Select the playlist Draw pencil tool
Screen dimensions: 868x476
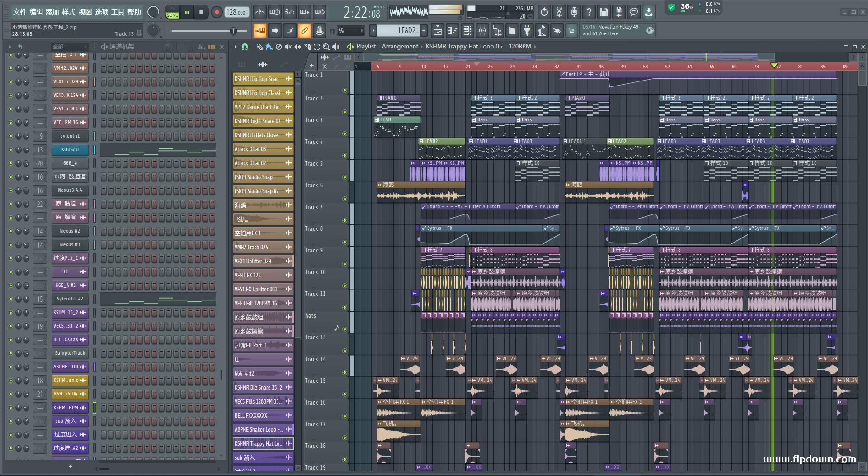point(259,47)
